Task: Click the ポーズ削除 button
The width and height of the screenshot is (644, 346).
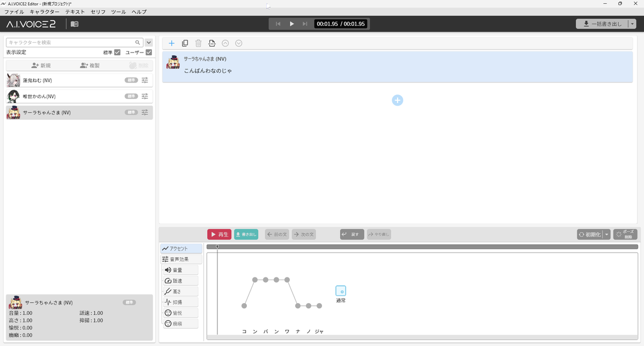Action: tap(625, 234)
